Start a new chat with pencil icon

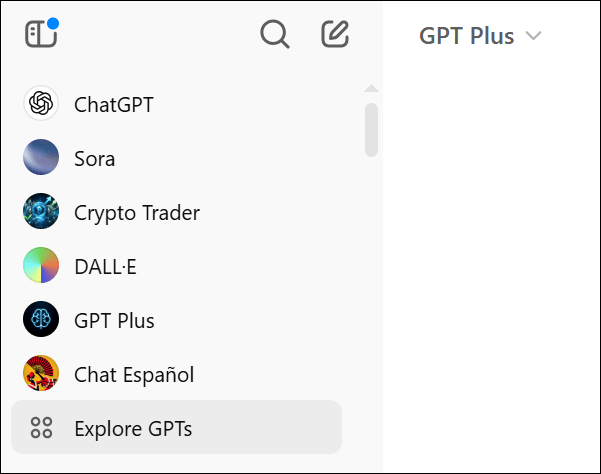click(x=335, y=35)
